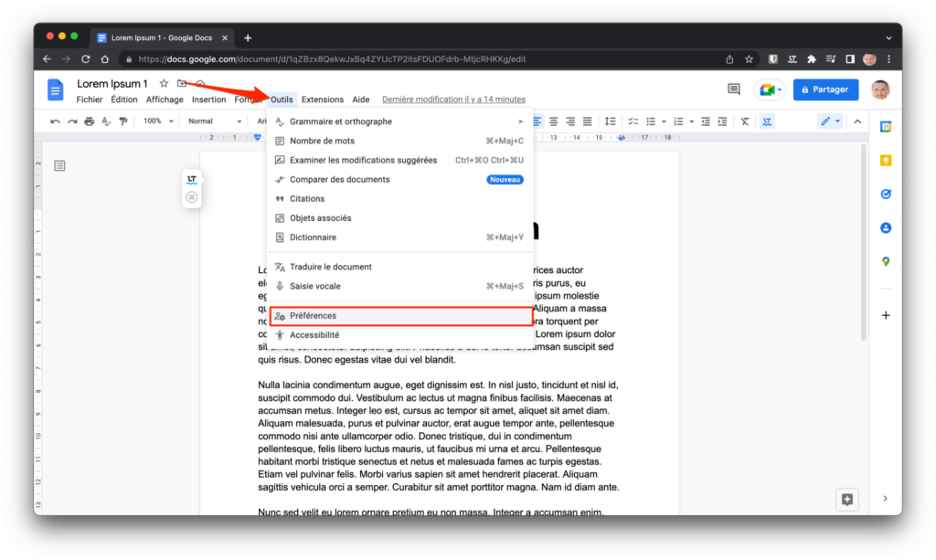Center align the text
This screenshot has height=560, width=936.
[x=553, y=122]
